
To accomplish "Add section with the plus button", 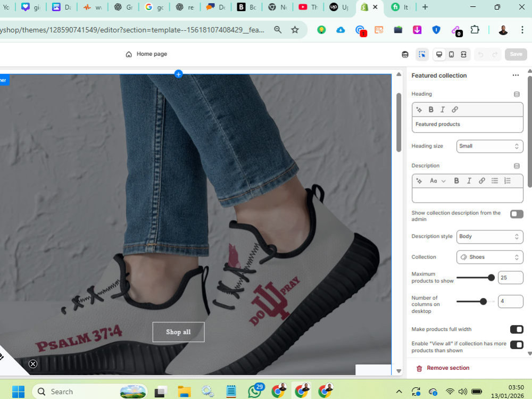I will click(178, 74).
